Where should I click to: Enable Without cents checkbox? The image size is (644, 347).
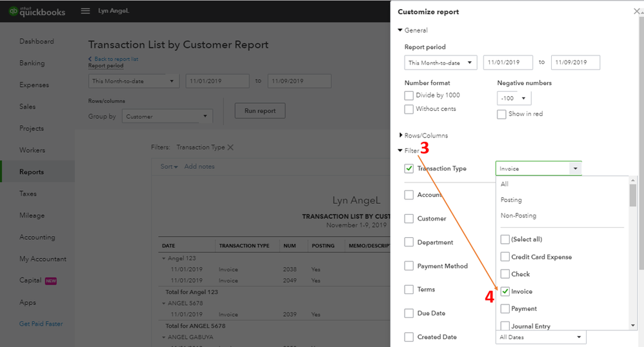[408, 109]
